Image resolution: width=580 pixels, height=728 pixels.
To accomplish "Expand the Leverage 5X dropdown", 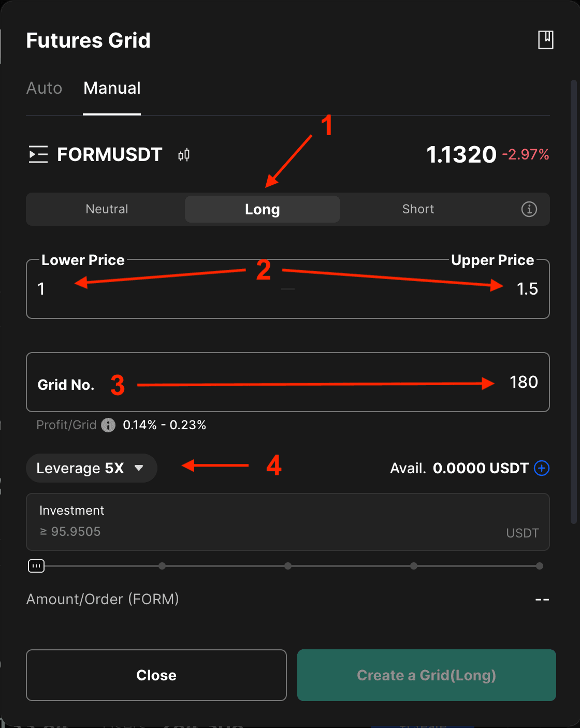I will [x=91, y=468].
